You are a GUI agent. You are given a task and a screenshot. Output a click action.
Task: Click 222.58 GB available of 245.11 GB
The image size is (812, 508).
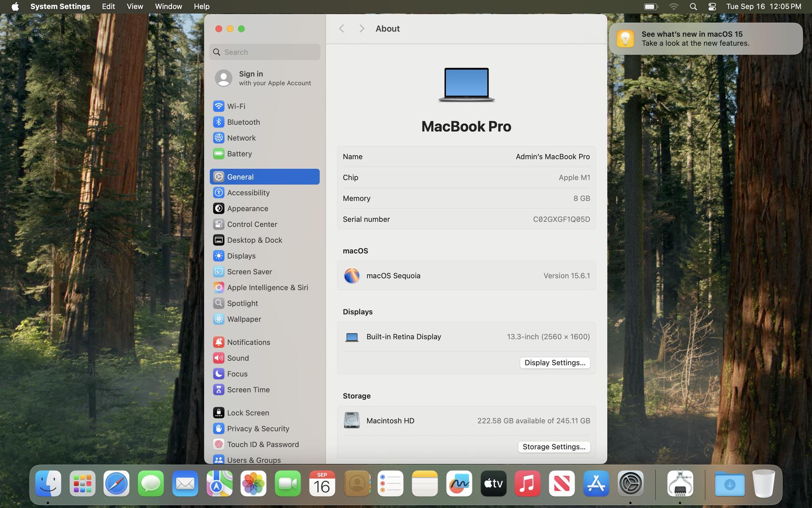point(534,421)
